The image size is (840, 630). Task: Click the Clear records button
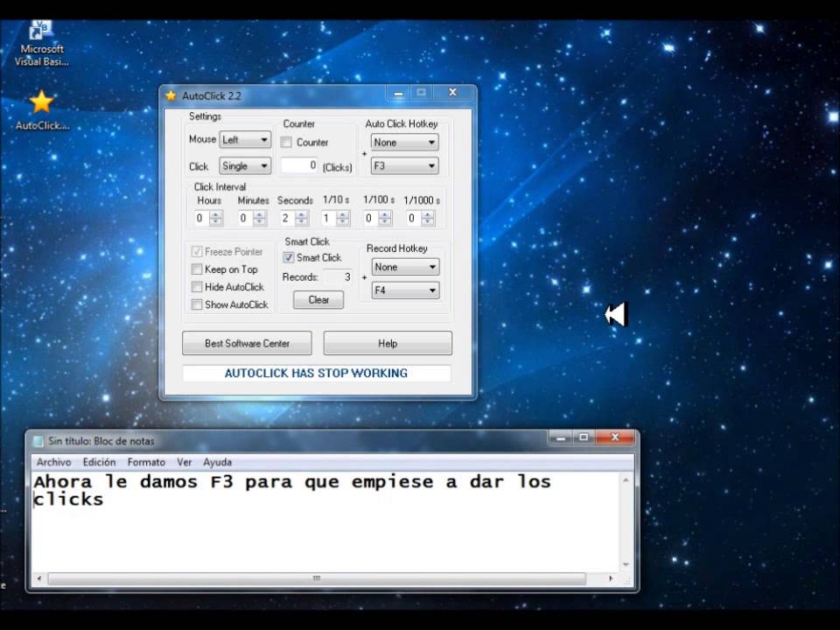[318, 300]
